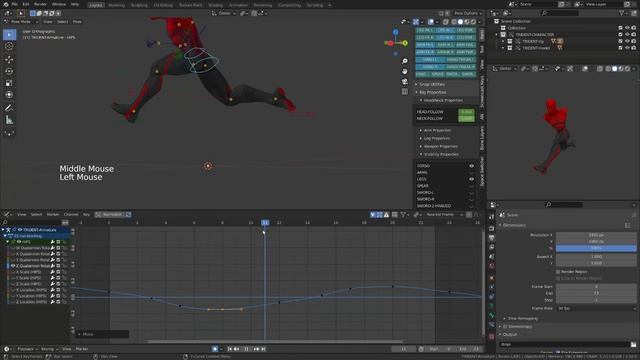The height and width of the screenshot is (360, 640).
Task: Pause animation playback
Action: [246, 349]
